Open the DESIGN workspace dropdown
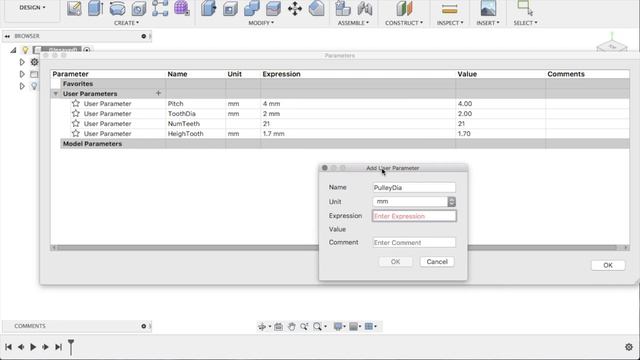 (x=33, y=7)
